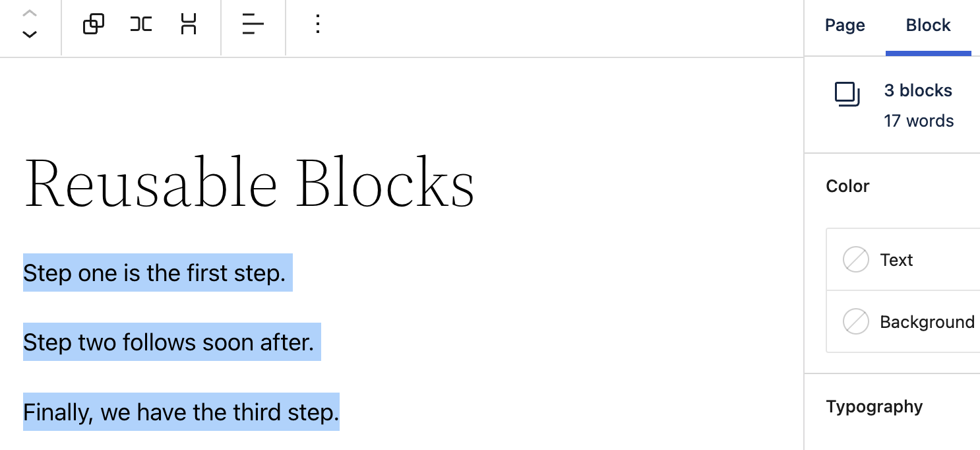Move the selected blocks up

30,14
